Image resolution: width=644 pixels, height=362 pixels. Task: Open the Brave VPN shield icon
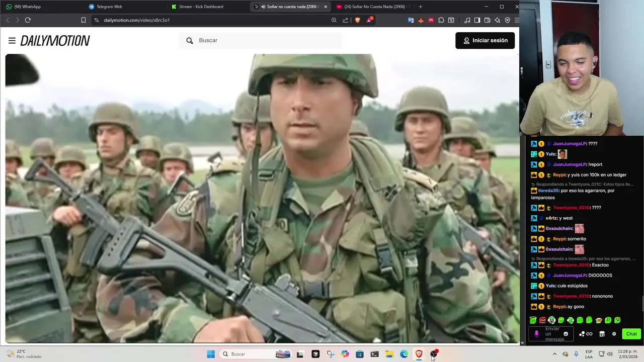coord(507,20)
